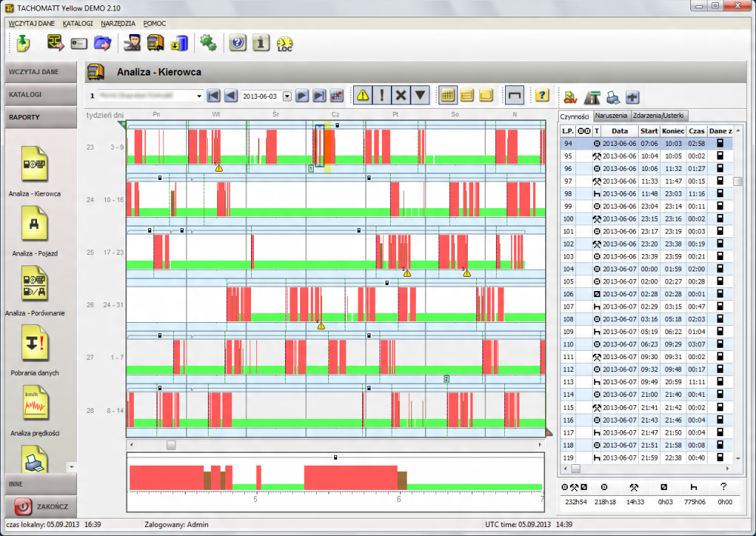The width and height of the screenshot is (756, 536).
Task: Open the NARZĘDZIA menu
Action: (117, 23)
